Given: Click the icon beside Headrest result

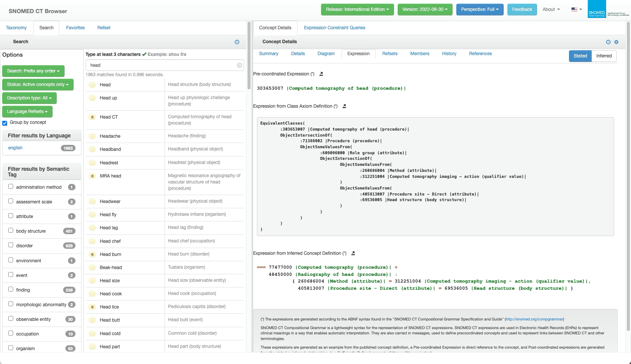Looking at the screenshot, I should [92, 163].
